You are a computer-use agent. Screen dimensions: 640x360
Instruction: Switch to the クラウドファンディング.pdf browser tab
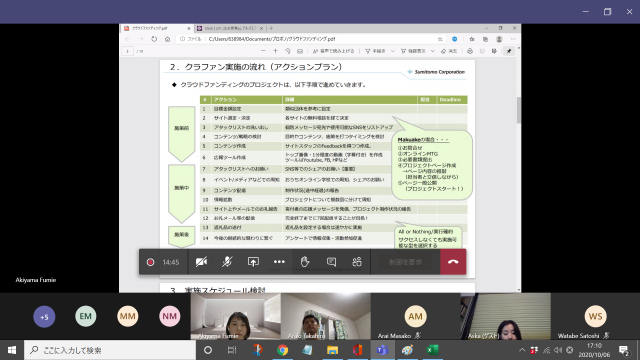[157, 28]
